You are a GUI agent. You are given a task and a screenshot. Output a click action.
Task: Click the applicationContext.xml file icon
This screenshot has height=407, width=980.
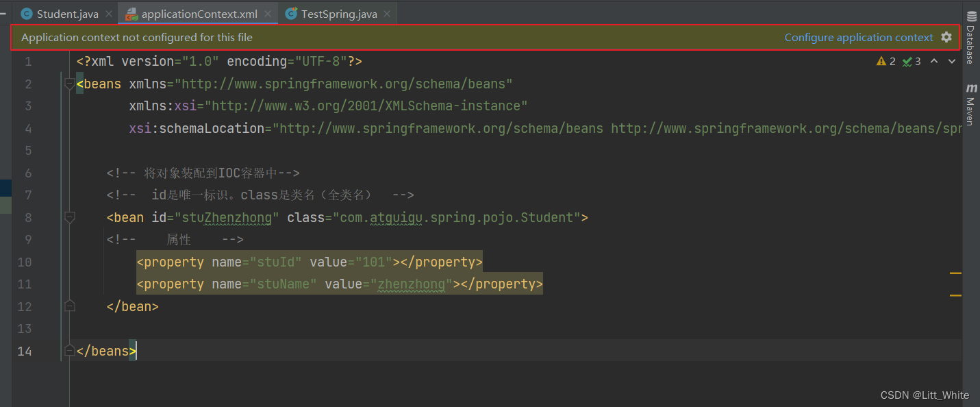[131, 14]
